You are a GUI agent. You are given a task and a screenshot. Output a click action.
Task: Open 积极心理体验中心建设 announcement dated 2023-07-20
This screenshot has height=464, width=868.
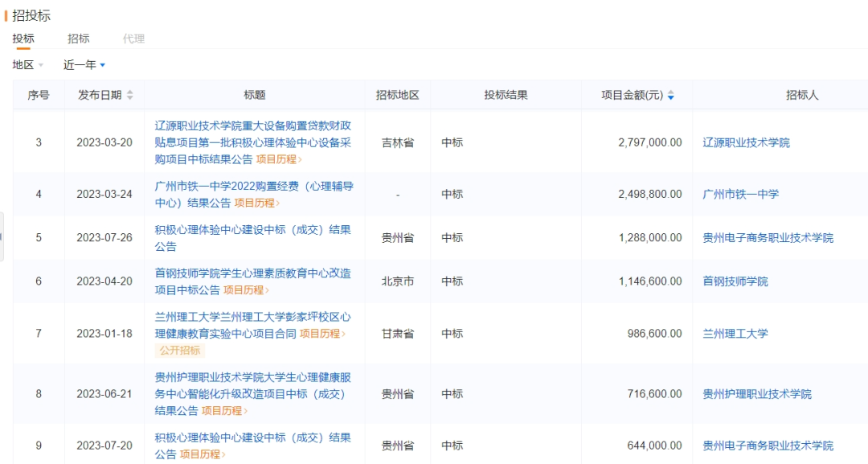click(x=252, y=446)
